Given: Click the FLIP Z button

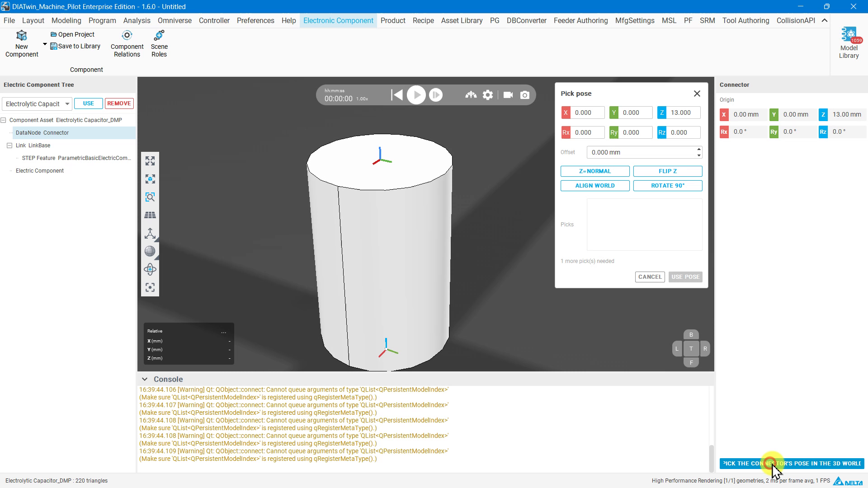Looking at the screenshot, I should [x=668, y=171].
